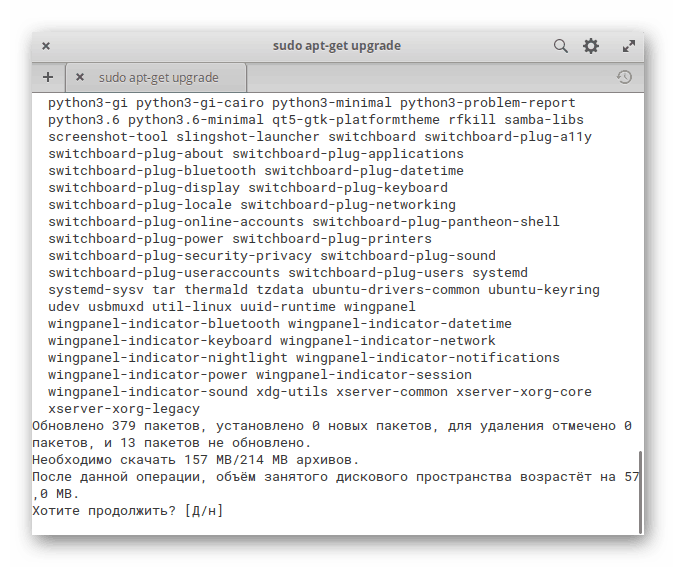Add a new terminal tab
676x567 pixels.
tap(48, 77)
